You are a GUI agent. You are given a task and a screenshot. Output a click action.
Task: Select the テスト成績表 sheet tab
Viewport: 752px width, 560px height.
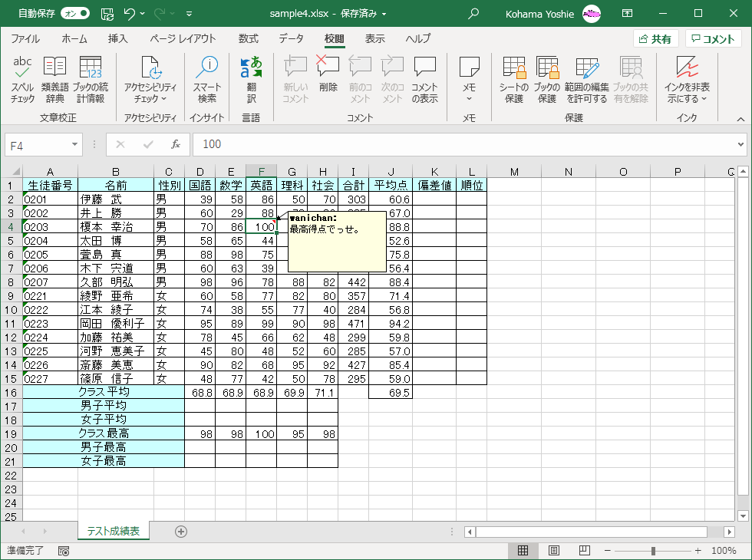[114, 531]
